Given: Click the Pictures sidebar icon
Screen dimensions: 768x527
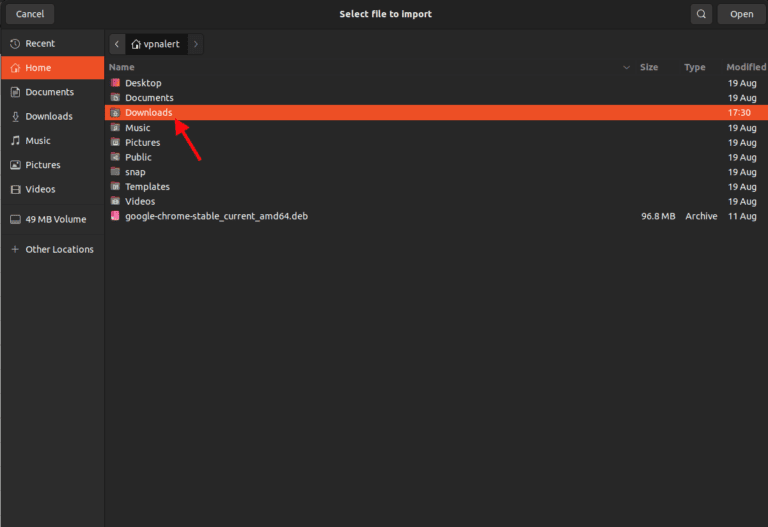Looking at the screenshot, I should click(x=15, y=165).
